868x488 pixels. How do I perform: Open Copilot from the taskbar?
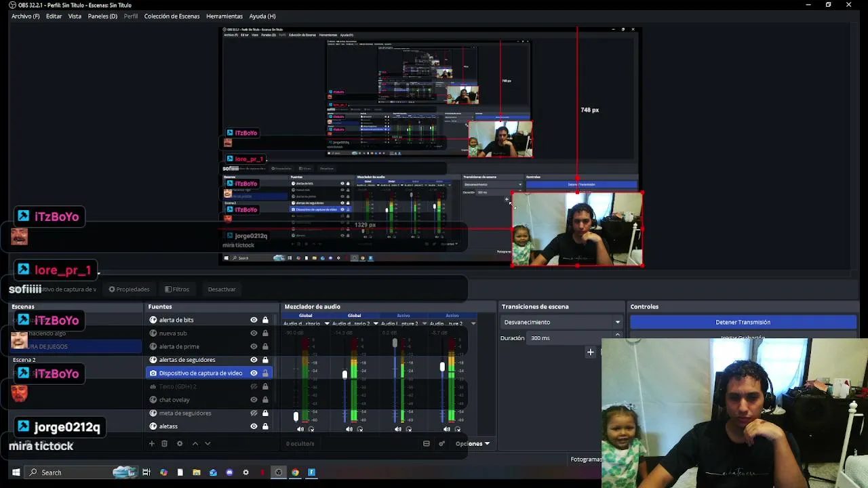(x=163, y=472)
